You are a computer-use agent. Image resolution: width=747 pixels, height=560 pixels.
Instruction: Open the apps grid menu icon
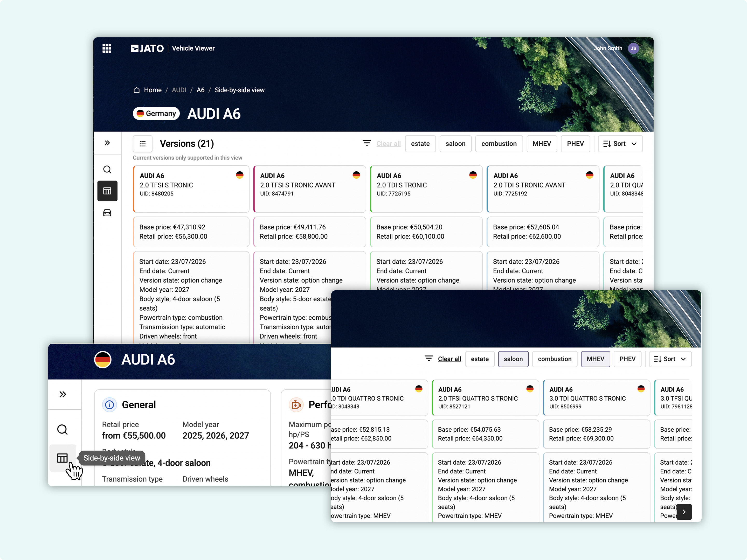[x=107, y=48]
